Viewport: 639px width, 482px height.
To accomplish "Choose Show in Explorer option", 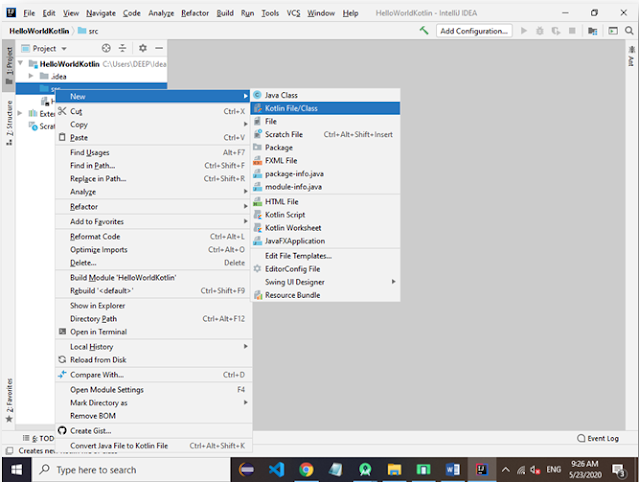I will 153,306.
